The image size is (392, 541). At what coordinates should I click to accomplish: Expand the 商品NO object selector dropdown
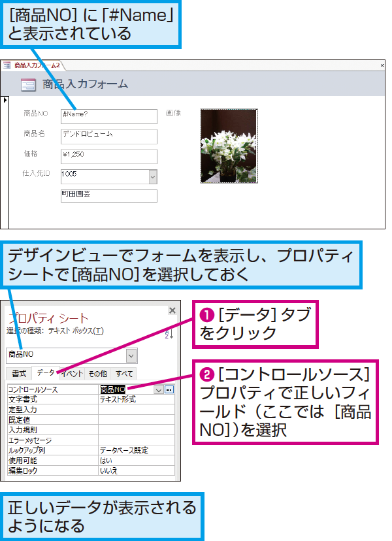(131, 355)
